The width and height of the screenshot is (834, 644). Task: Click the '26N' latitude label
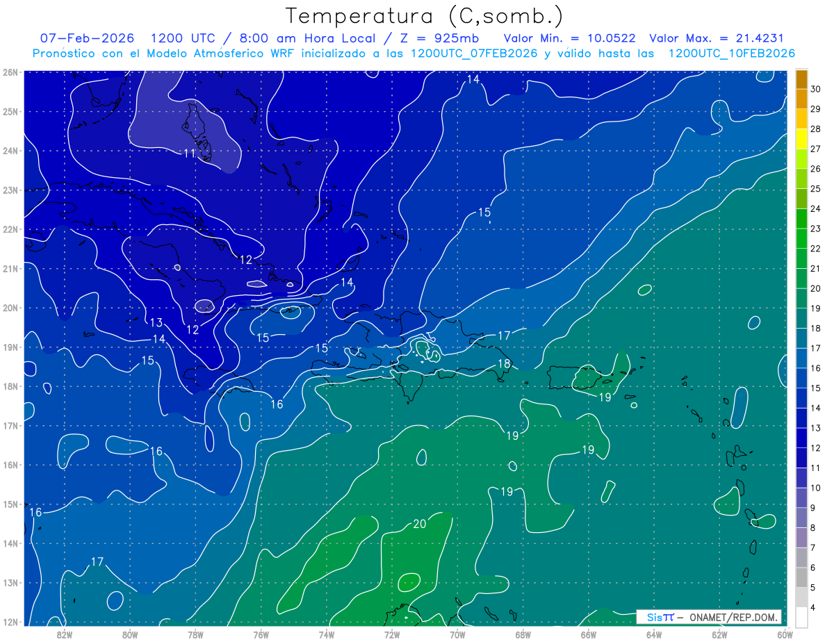(x=10, y=72)
